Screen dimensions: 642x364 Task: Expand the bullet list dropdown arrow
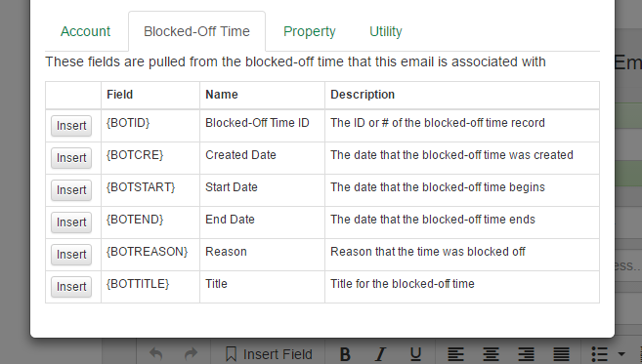[x=621, y=354]
